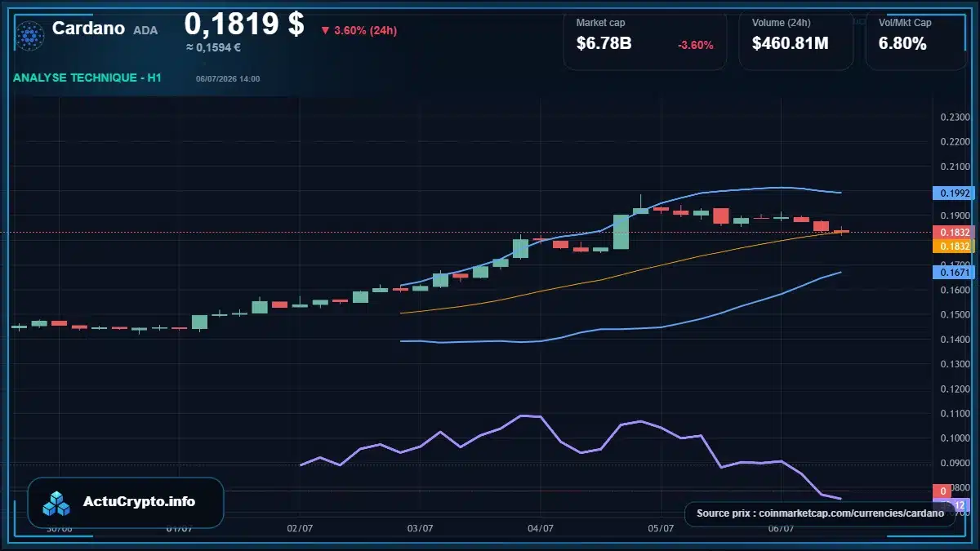Click the 06/07/2026 14:00 timestamp
Screen dimensions: 980x551
228,78
